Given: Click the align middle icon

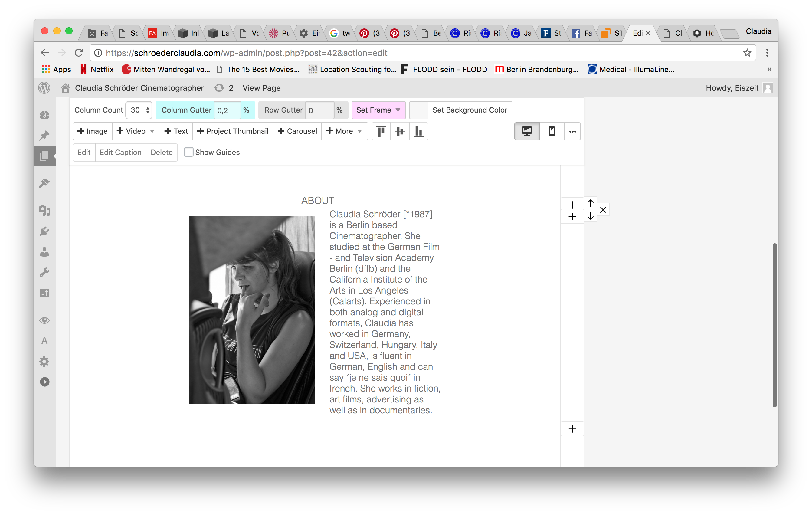Looking at the screenshot, I should 400,131.
